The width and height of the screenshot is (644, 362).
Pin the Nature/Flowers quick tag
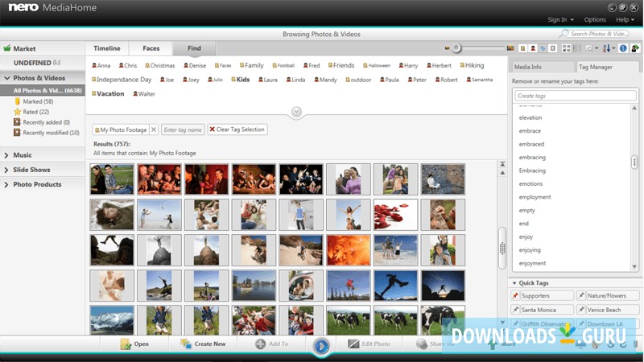pyautogui.click(x=581, y=295)
